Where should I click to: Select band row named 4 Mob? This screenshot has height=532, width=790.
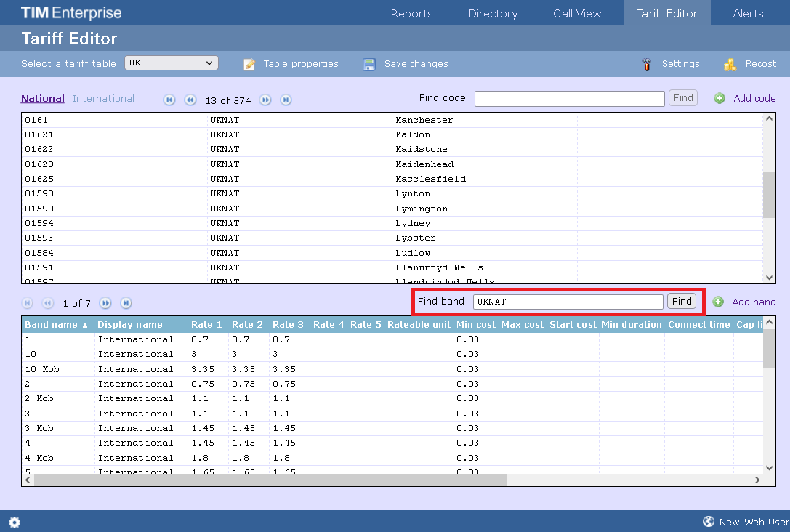pyautogui.click(x=392, y=458)
